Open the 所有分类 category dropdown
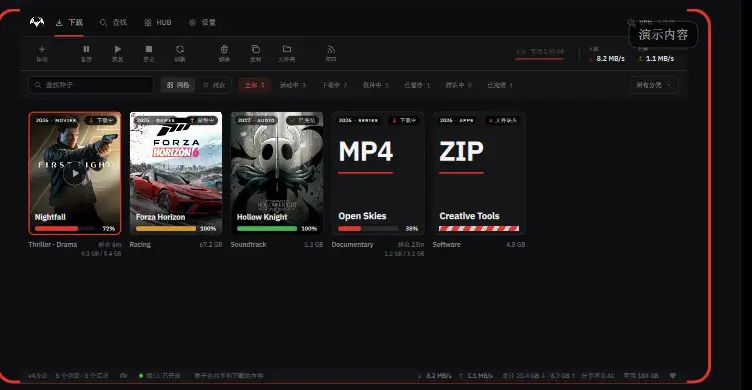The width and height of the screenshot is (752, 390). click(654, 85)
